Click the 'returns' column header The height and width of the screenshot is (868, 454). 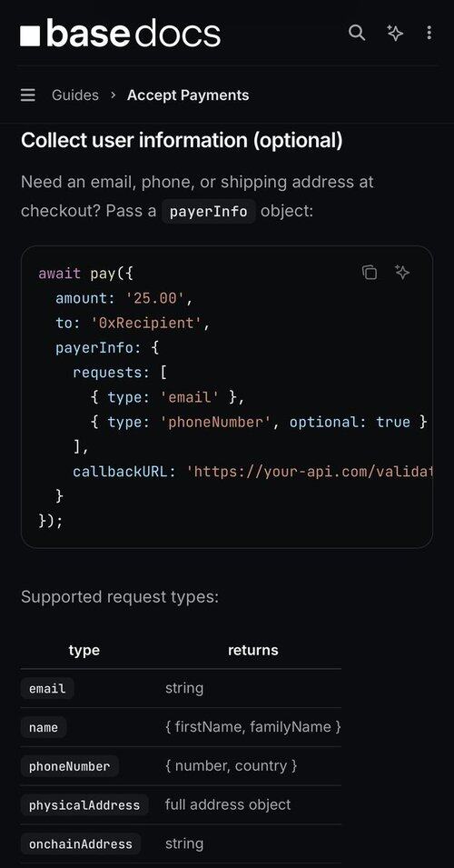tap(252, 650)
